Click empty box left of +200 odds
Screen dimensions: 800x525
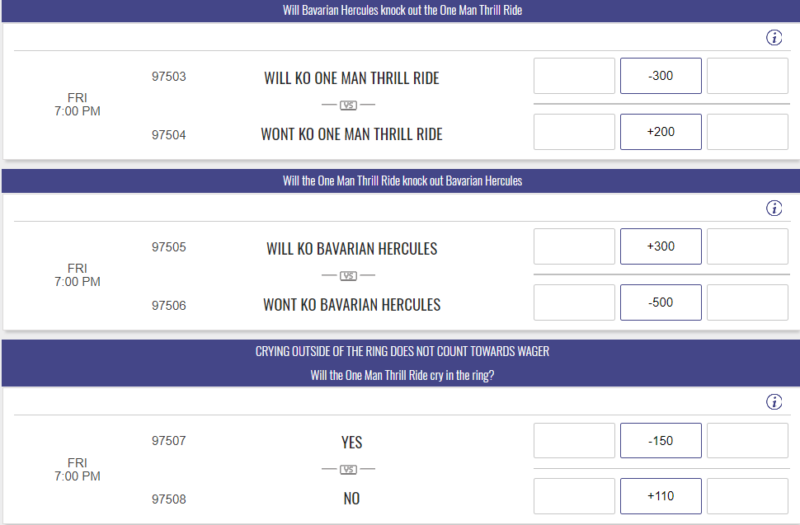[x=574, y=132]
